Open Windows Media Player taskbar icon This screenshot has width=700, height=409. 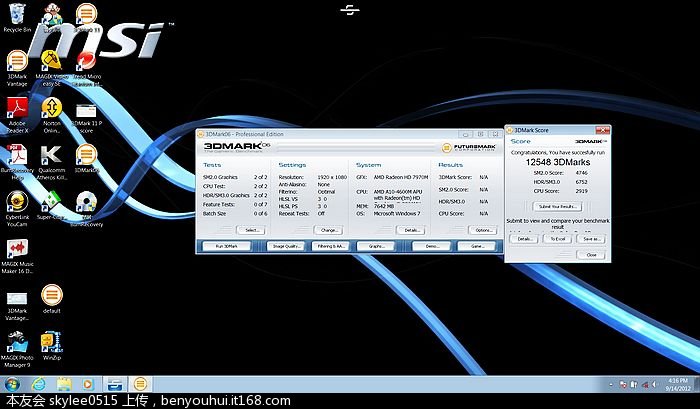[88, 384]
